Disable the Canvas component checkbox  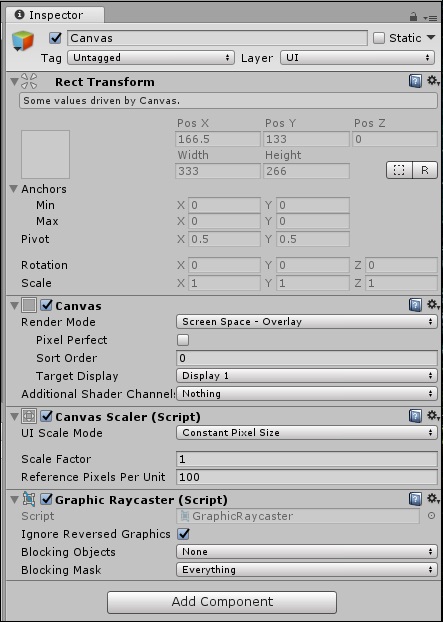coord(47,305)
